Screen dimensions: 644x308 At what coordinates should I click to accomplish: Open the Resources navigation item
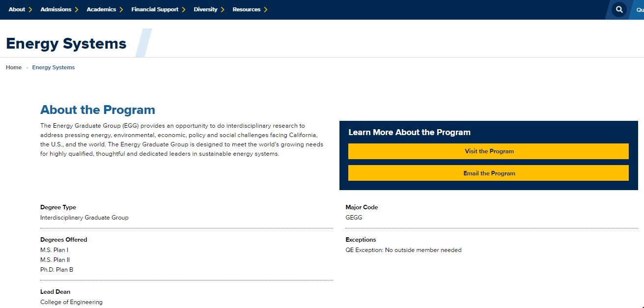tap(246, 10)
